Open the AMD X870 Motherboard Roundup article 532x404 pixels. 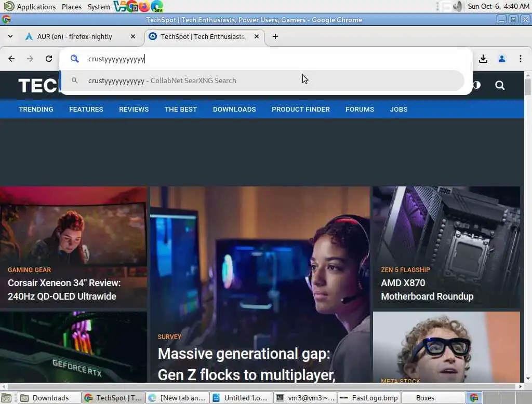click(x=427, y=289)
